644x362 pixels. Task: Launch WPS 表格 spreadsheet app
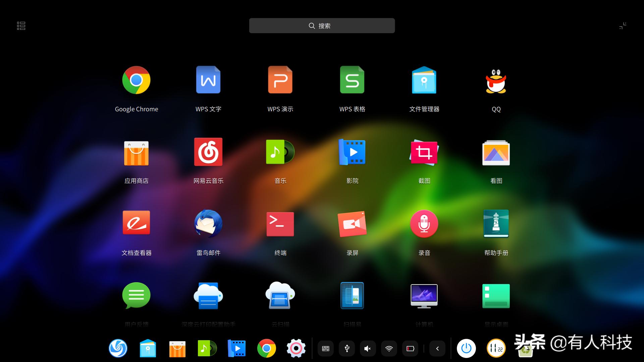pos(352,80)
